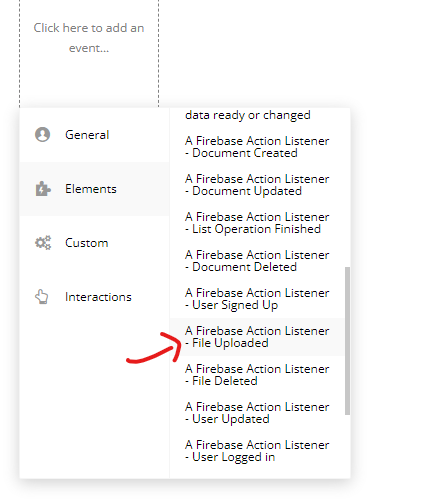Open the General events category

pyautogui.click(x=95, y=135)
